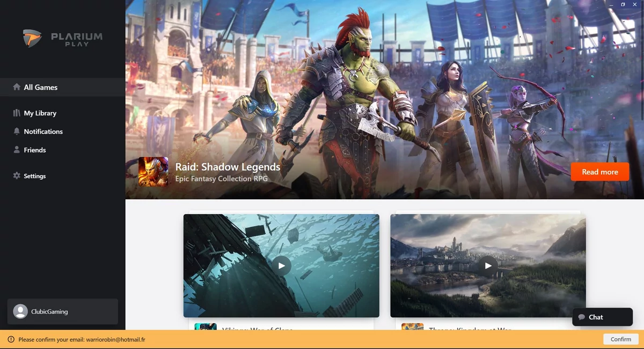Click Confirm in the email banner

click(x=621, y=339)
